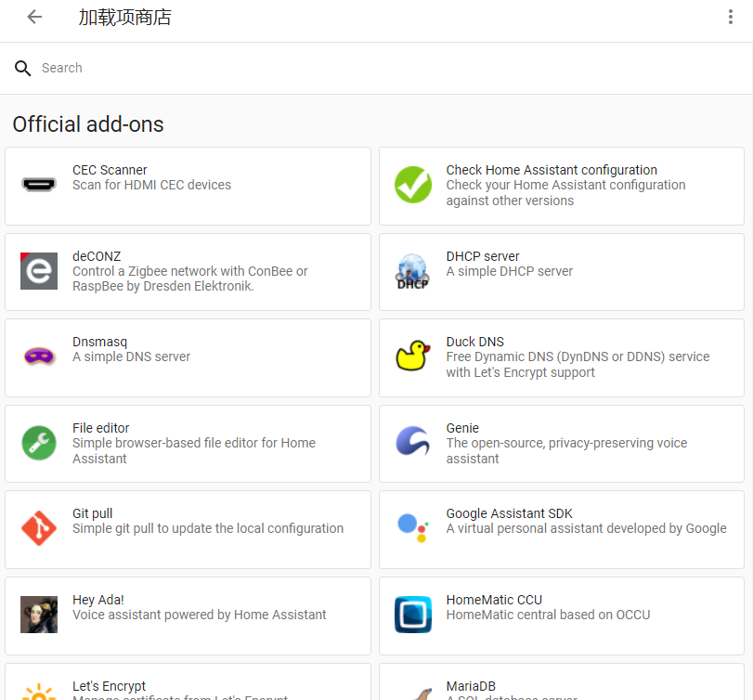Click 'HomeMatic central based on OCCU' text
753x700 pixels.
(x=548, y=615)
